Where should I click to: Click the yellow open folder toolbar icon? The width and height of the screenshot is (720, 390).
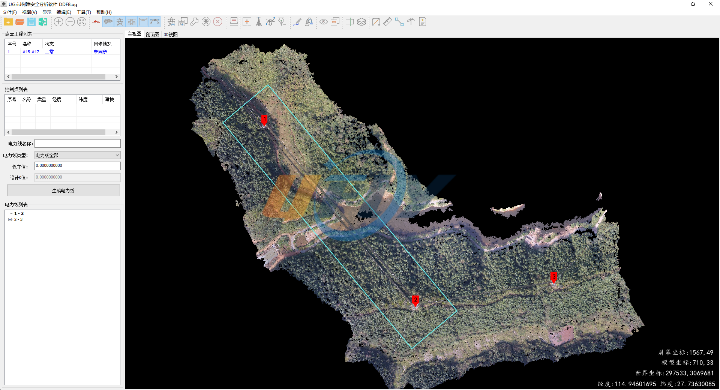[x=8, y=22]
